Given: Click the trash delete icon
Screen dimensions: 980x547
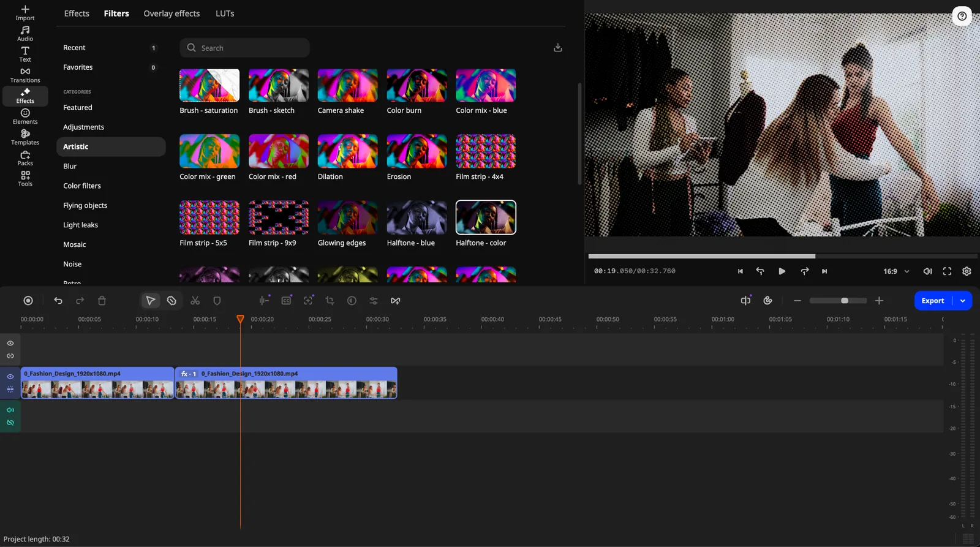Looking at the screenshot, I should click(x=102, y=301).
